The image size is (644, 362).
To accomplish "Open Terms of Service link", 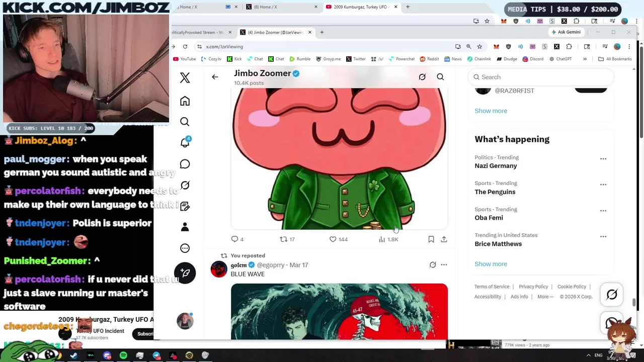I will (492, 287).
